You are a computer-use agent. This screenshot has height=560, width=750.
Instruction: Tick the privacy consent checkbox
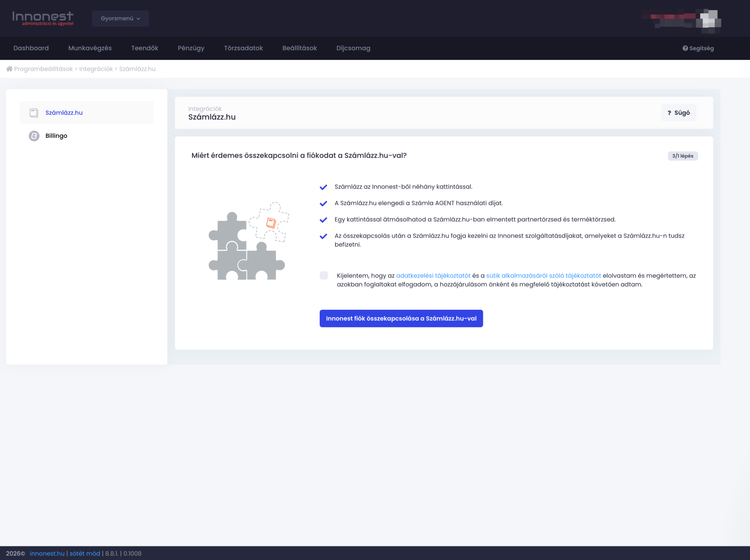(x=324, y=276)
